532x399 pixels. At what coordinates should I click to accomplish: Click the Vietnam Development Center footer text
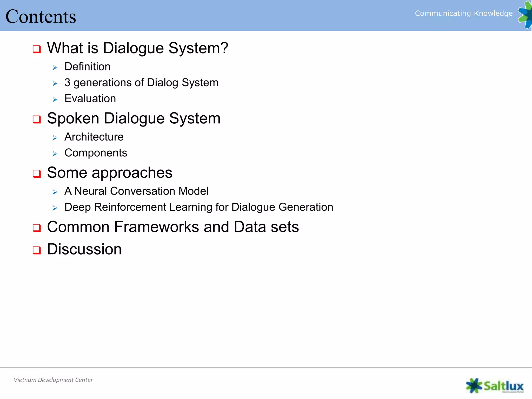tap(53, 380)
